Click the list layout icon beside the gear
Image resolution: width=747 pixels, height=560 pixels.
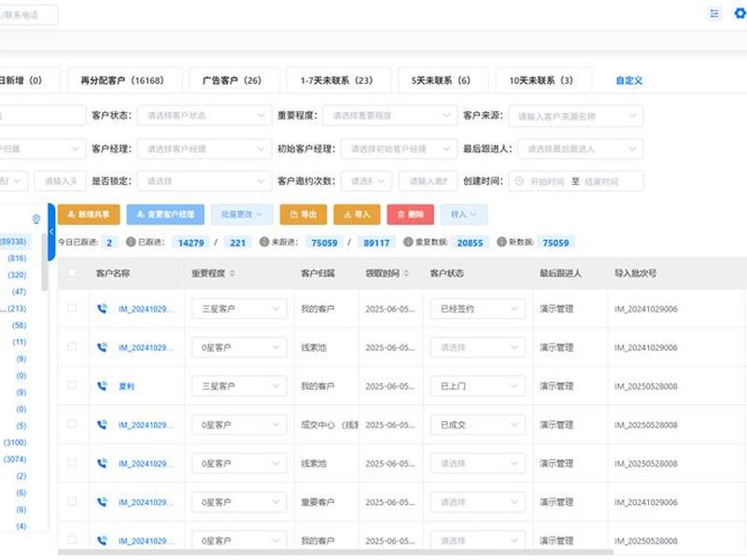[714, 13]
